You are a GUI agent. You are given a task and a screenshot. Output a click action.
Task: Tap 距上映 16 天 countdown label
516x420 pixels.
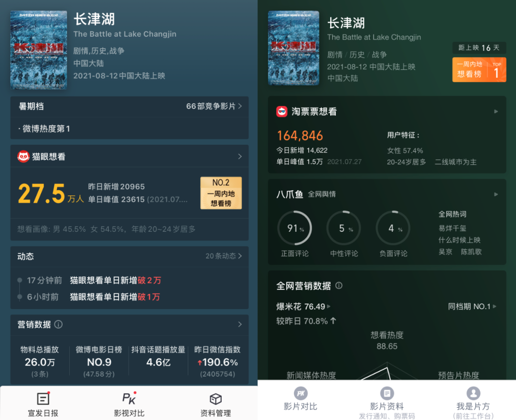pos(479,48)
